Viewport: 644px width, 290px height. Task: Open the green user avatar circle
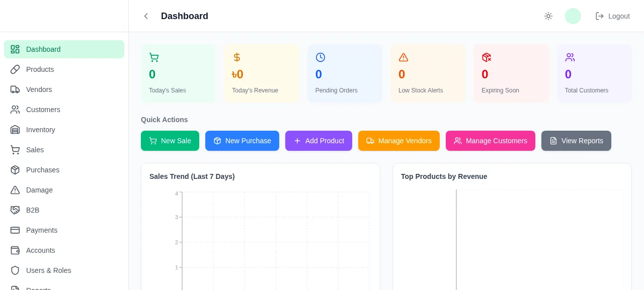(x=573, y=16)
